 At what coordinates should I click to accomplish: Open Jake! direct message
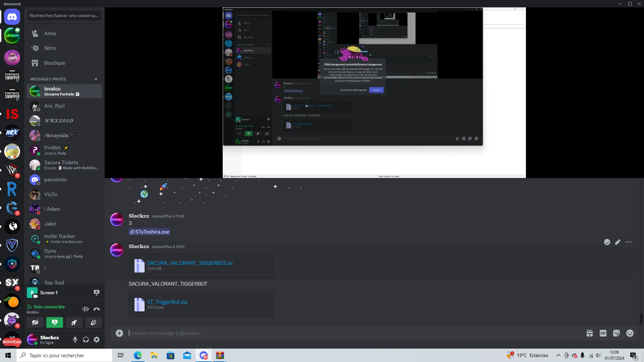pyautogui.click(x=64, y=224)
